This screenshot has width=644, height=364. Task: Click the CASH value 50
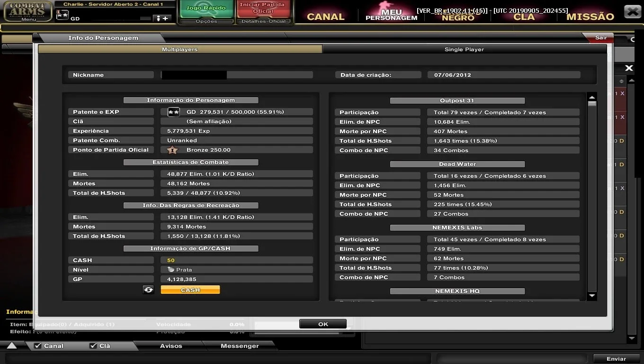click(x=237, y=260)
